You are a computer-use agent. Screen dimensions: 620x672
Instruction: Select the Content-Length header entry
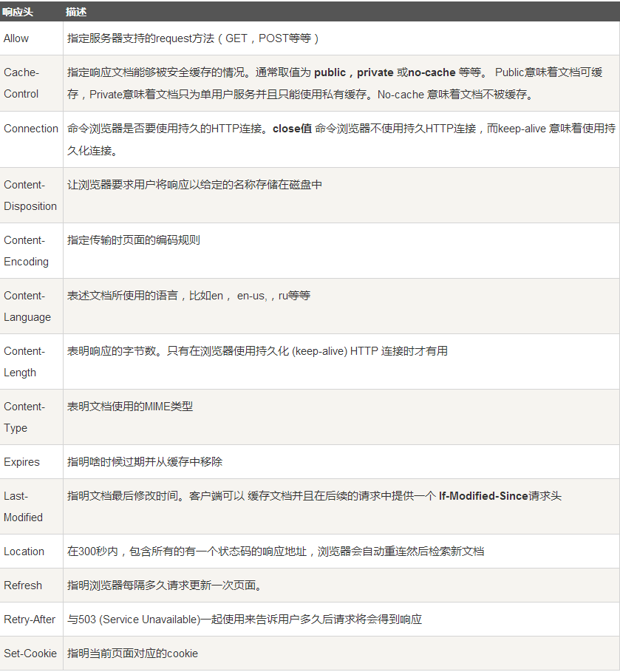[x=22, y=362]
